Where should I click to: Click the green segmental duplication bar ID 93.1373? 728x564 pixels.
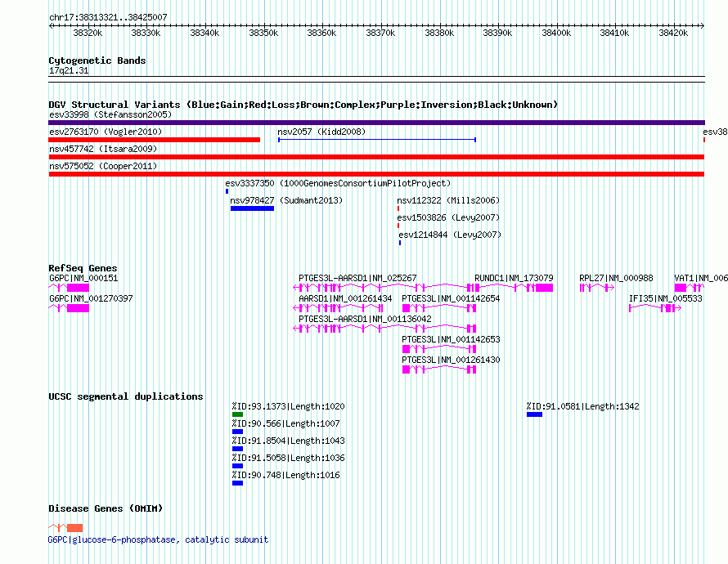pyautogui.click(x=238, y=414)
